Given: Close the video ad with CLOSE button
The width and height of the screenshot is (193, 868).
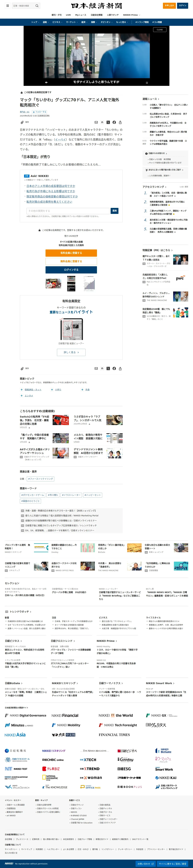Looking at the screenshot, I should pyautogui.click(x=160, y=30).
